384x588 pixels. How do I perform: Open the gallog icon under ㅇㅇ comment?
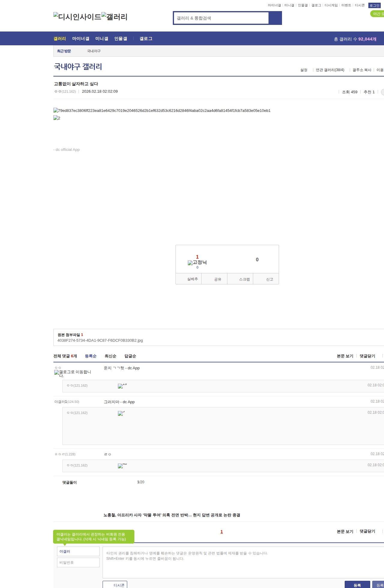coord(73,373)
